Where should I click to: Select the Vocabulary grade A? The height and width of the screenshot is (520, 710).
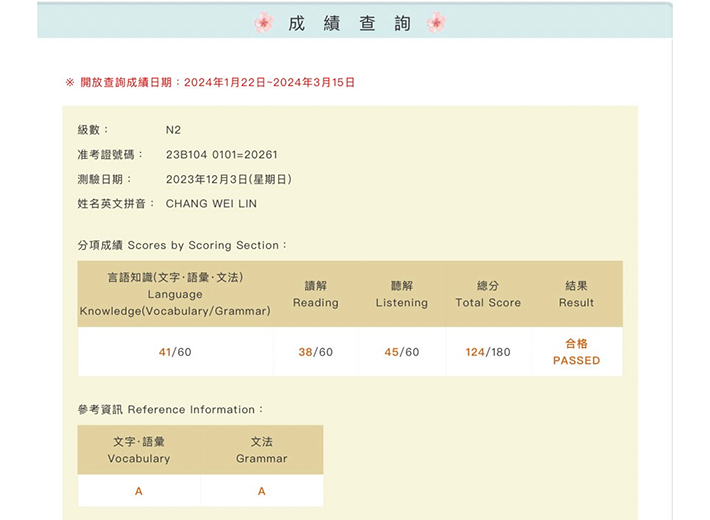coord(139,491)
